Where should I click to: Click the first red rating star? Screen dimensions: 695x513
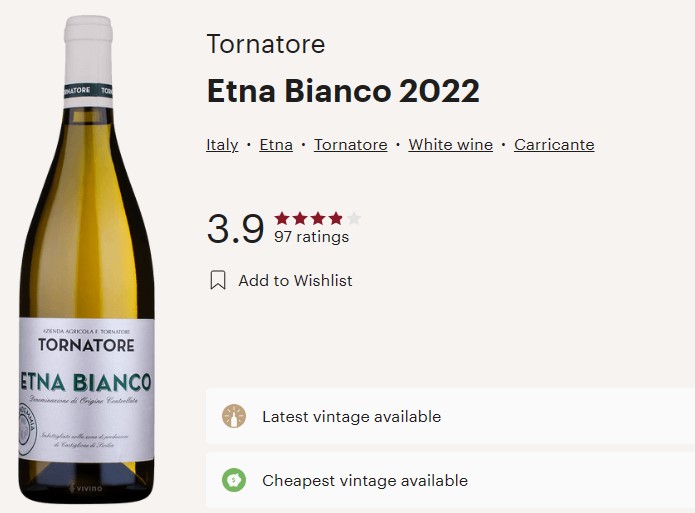click(x=282, y=218)
